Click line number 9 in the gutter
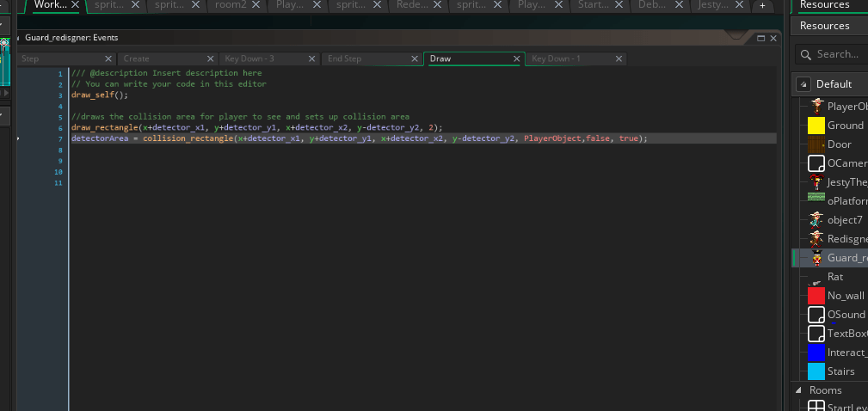Viewport: 868px width, 411px height. [x=60, y=161]
